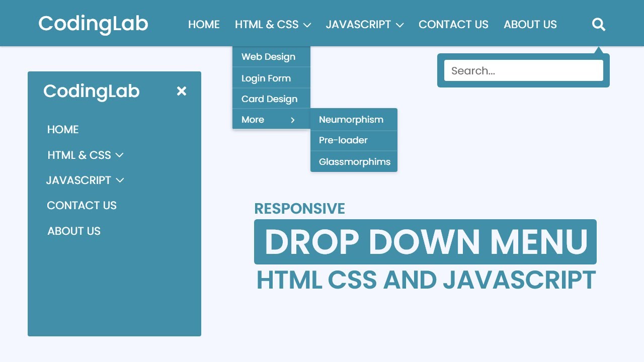Open ABOUT US in top navbar
Viewport: 644px width, 362px height.
pos(530,25)
